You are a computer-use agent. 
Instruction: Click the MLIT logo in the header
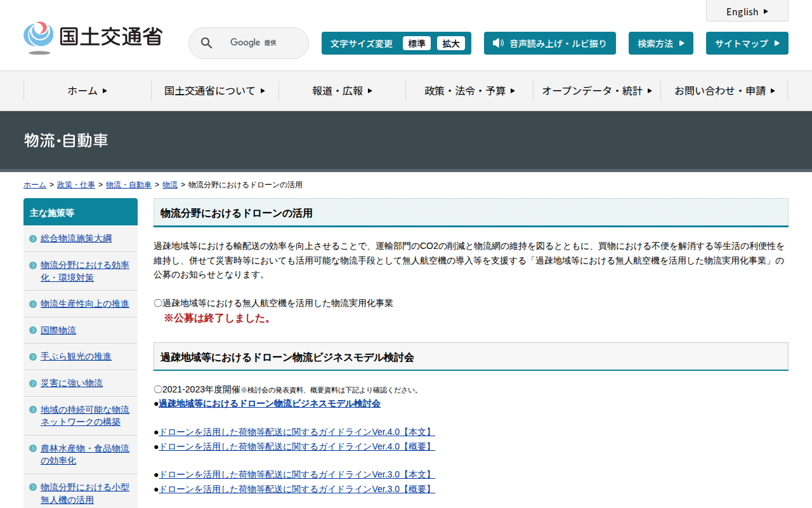tap(93, 37)
